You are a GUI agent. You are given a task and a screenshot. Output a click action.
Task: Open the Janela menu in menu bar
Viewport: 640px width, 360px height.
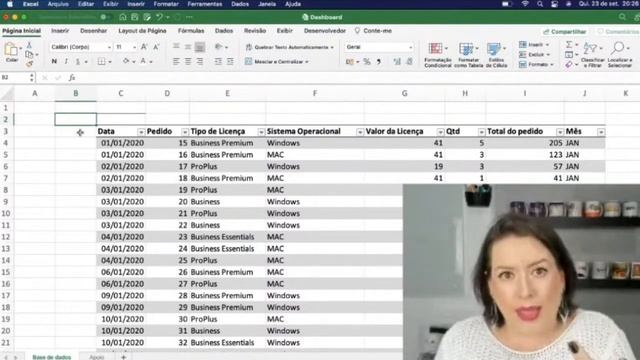267,4
